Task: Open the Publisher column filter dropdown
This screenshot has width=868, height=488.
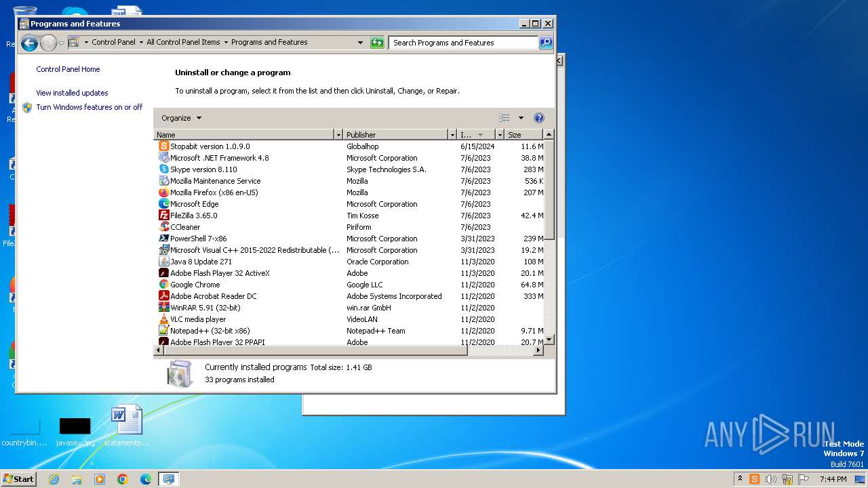Action: pos(452,135)
